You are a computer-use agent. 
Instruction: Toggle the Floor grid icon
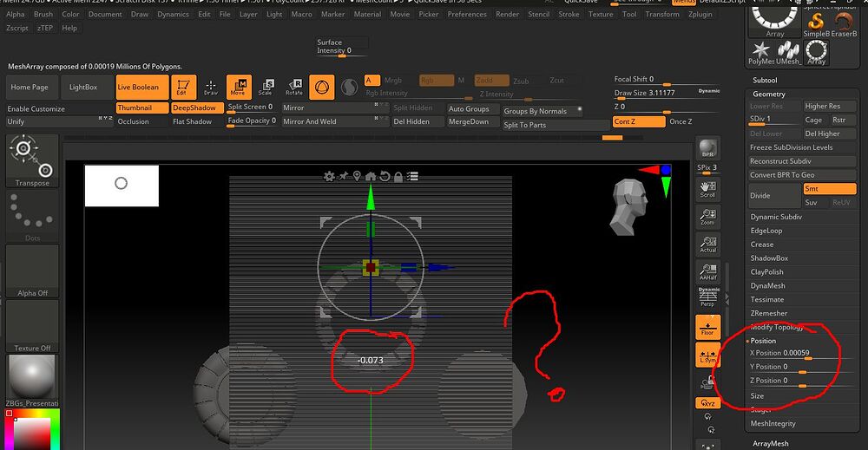(707, 327)
